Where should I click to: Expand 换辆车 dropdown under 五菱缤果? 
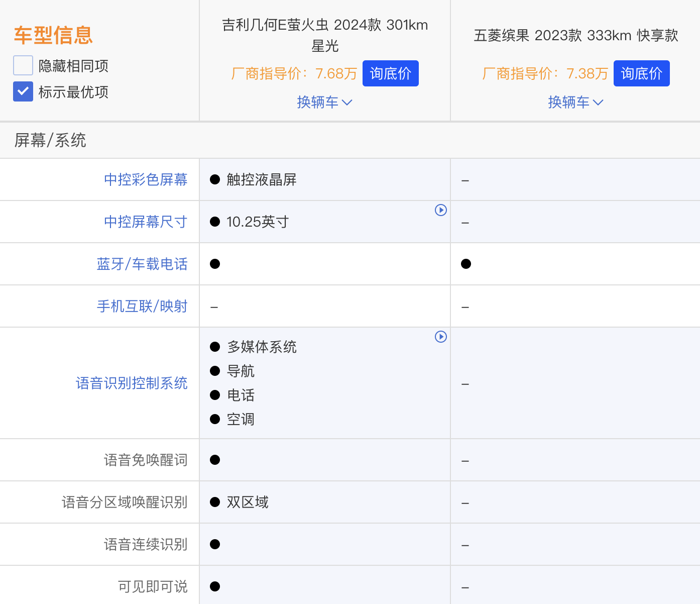click(576, 102)
